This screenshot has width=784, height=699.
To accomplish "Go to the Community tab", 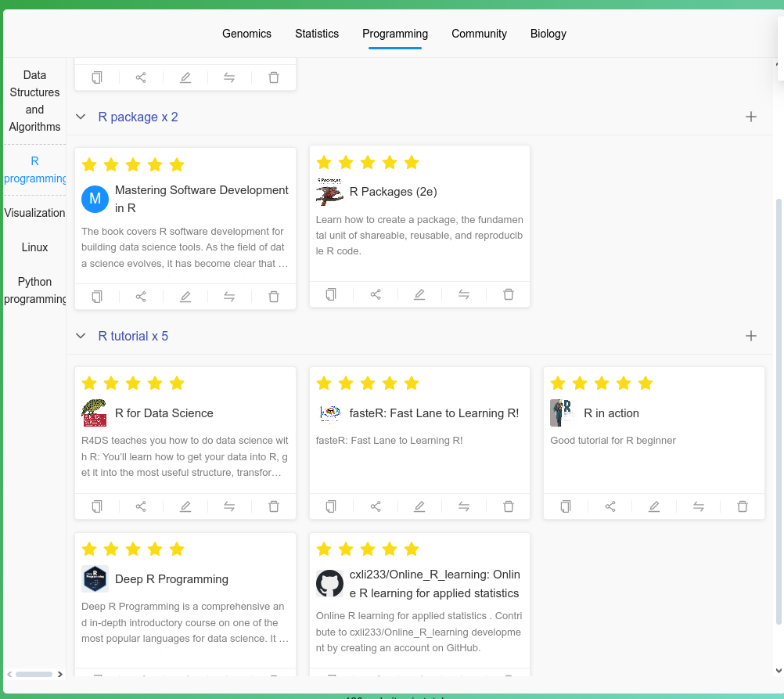I will point(479,34).
